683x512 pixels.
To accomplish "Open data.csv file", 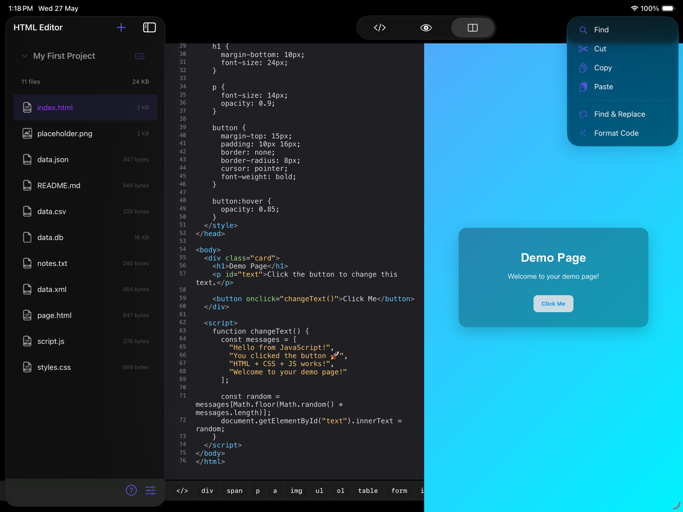I will (85, 211).
